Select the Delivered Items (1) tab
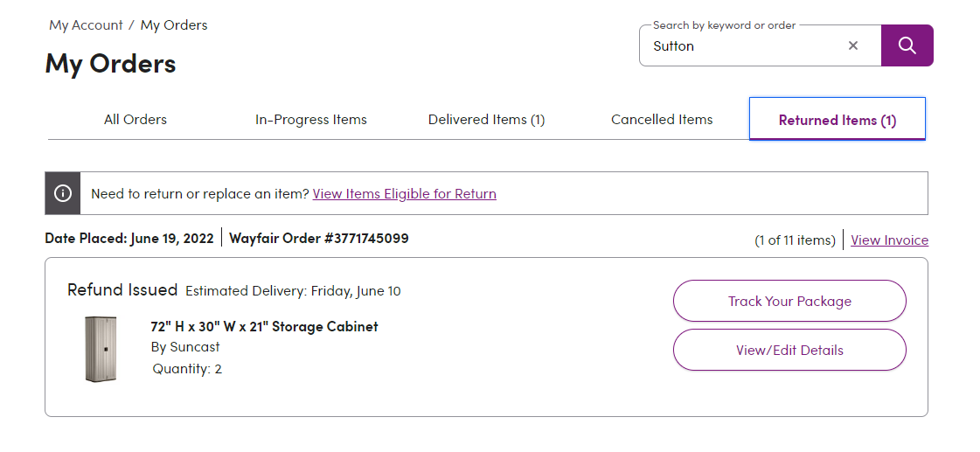980x452 pixels. pos(486,120)
